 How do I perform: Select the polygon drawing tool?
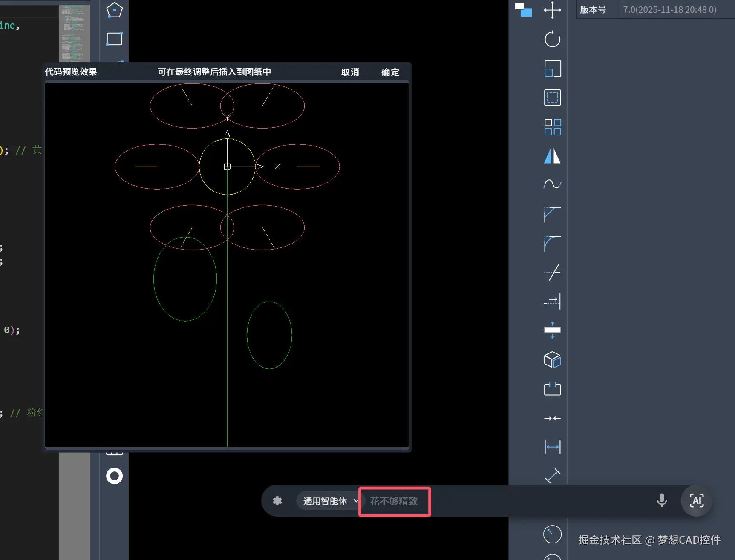[114, 10]
